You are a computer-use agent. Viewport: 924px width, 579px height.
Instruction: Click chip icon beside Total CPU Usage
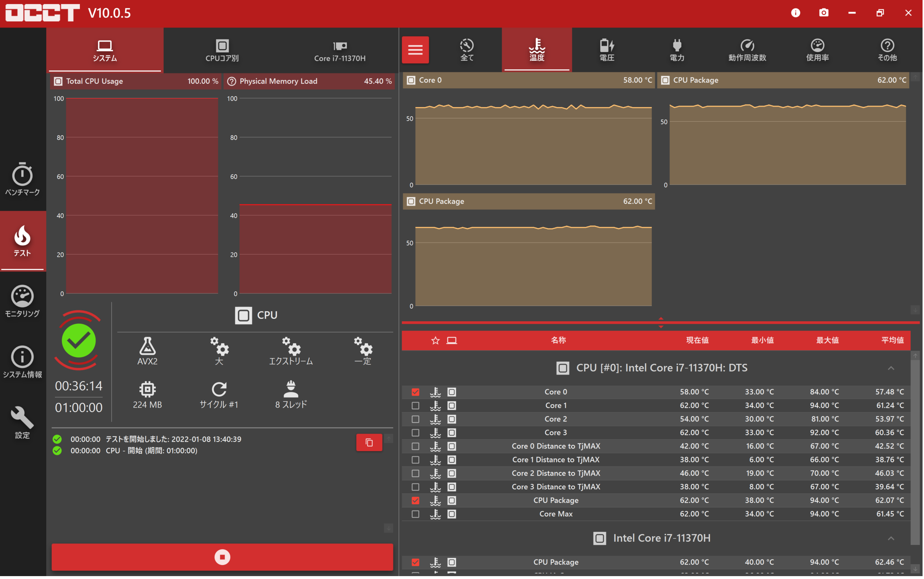[58, 81]
